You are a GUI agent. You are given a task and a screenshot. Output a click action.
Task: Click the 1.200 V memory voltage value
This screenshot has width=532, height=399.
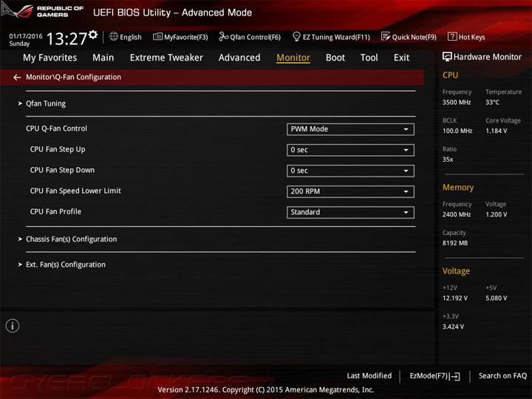(x=496, y=214)
